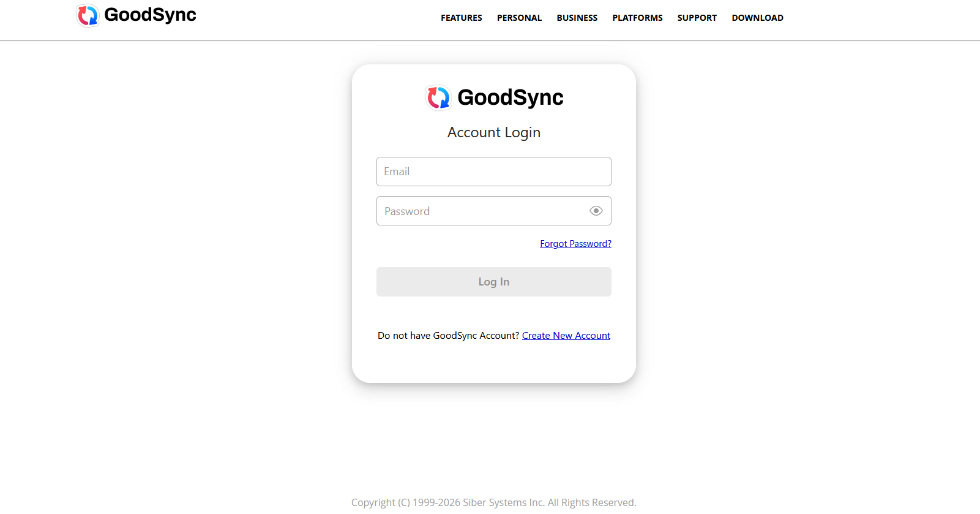The image size is (980, 514).
Task: Open the Support page
Action: [x=697, y=18]
